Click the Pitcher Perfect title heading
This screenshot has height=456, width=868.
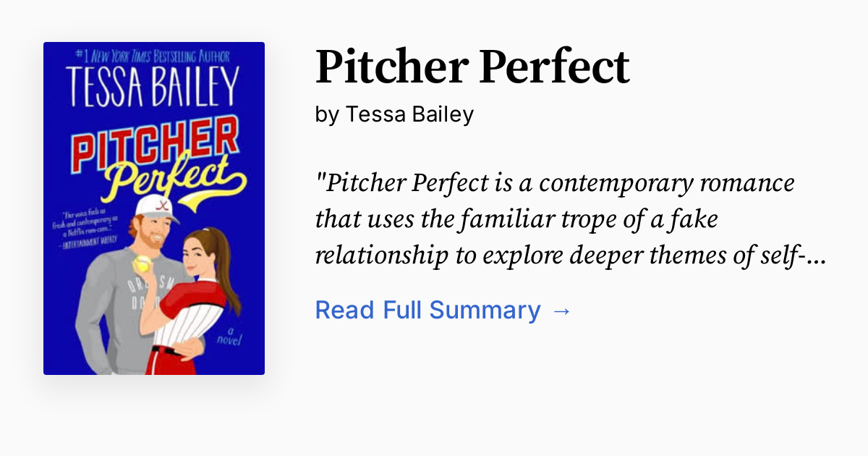472,67
